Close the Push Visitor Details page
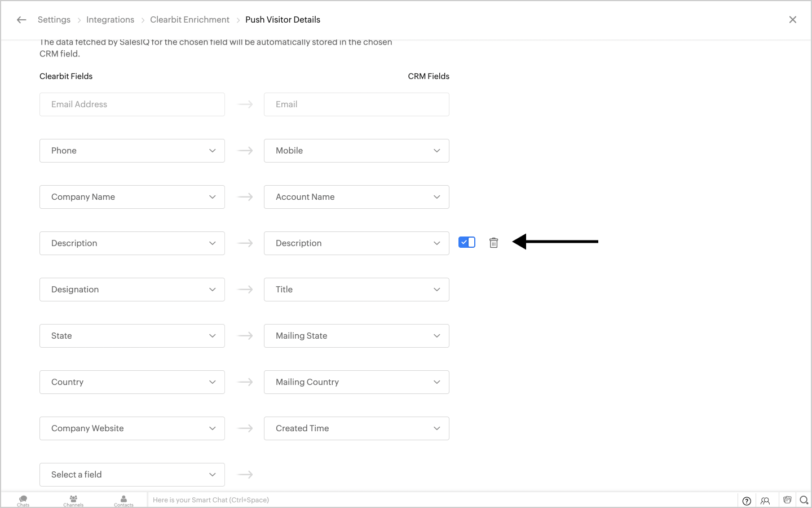Image resolution: width=812 pixels, height=508 pixels. point(793,20)
